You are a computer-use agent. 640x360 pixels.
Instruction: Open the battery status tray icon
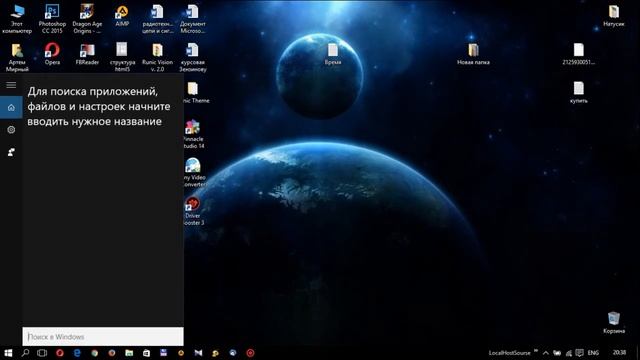557,353
